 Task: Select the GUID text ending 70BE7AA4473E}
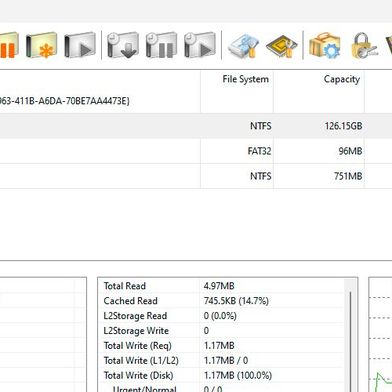[x=65, y=101]
